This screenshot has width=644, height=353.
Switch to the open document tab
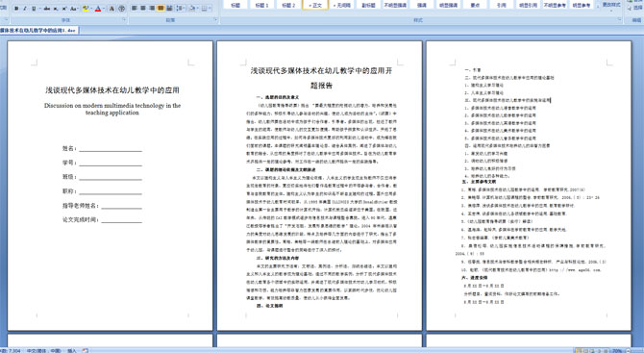(38, 31)
